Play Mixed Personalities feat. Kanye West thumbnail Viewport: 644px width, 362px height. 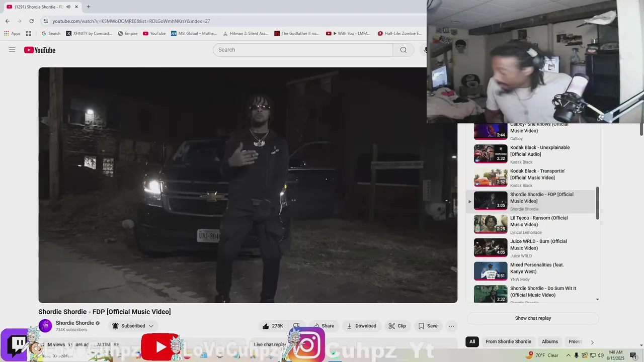[x=491, y=271]
